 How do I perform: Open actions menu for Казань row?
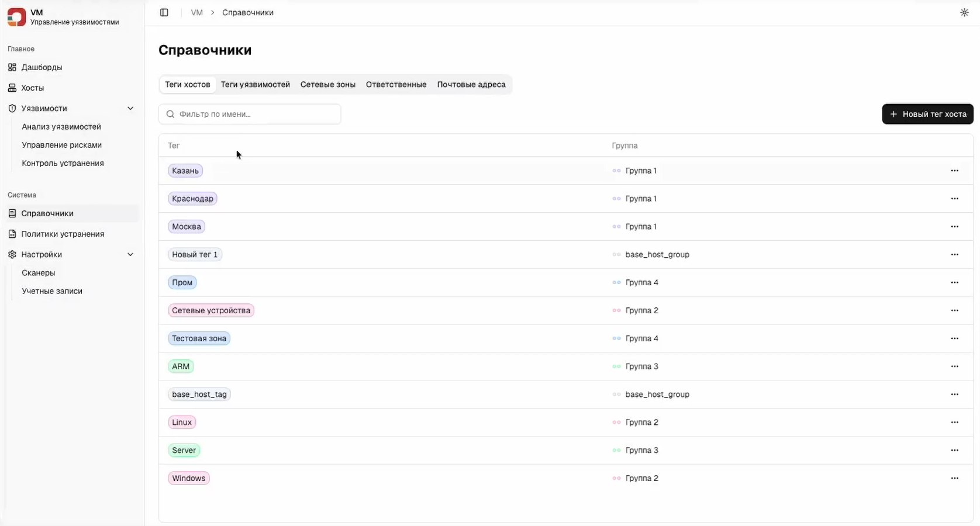tap(954, 171)
